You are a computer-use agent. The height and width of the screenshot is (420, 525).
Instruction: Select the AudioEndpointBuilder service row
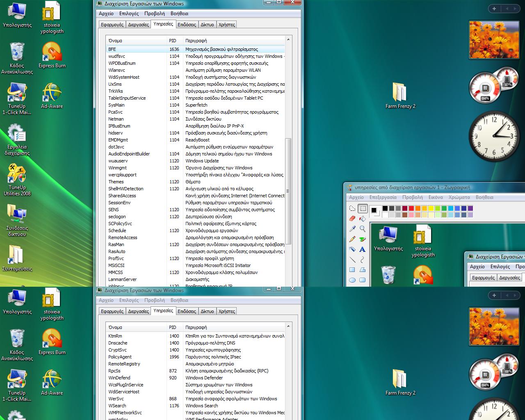coord(195,154)
